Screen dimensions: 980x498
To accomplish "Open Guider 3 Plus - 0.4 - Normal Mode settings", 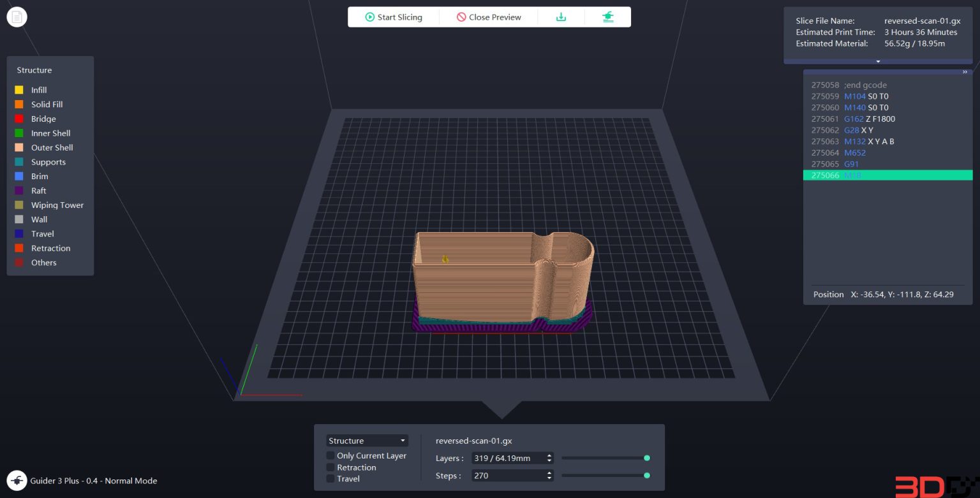I will coord(94,481).
